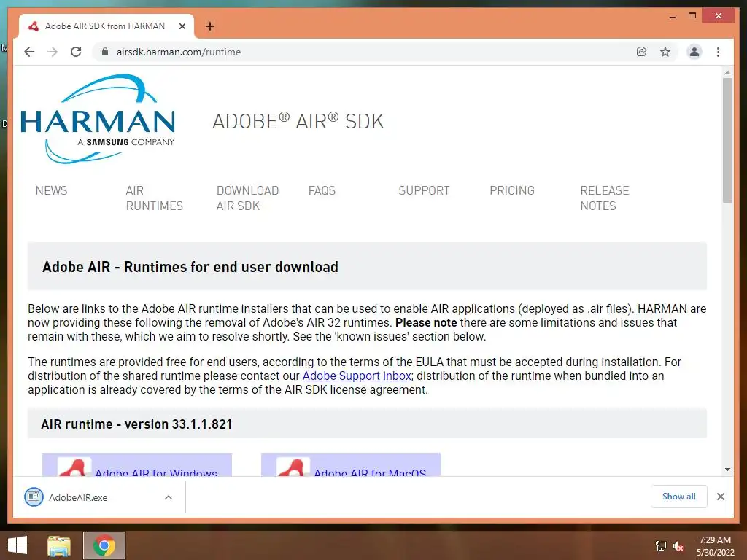Screen dimensions: 747x560
Task: Expand the AdobeAIR.exe download options chevron
Action: coord(169,497)
